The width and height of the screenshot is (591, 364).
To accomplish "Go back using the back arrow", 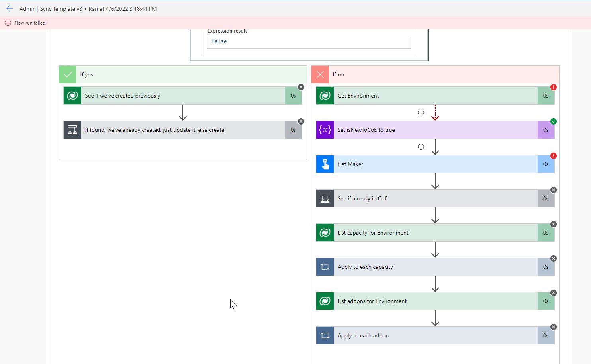I will coord(10,8).
